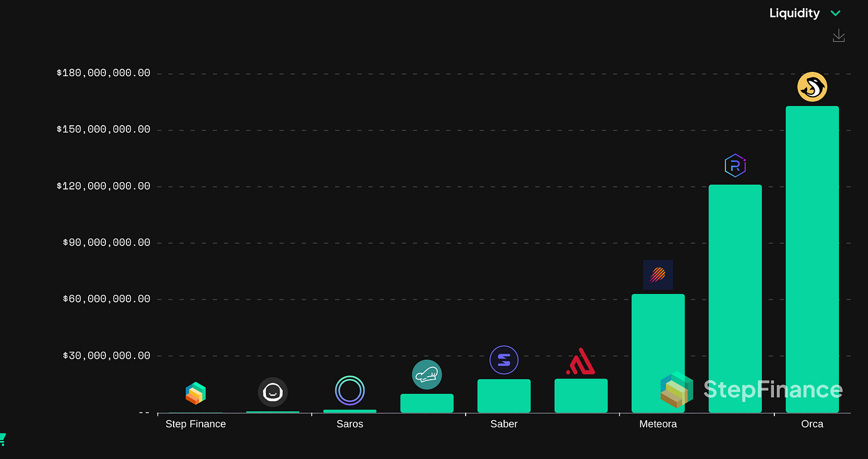Click the $30,000,000.00 axis value
868x459 pixels.
tap(107, 356)
